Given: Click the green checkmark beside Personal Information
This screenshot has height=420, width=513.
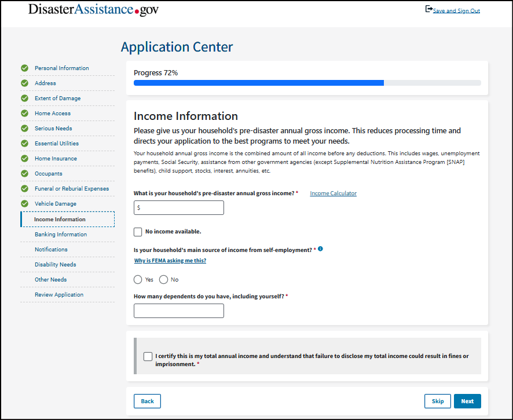Looking at the screenshot, I should 24,68.
